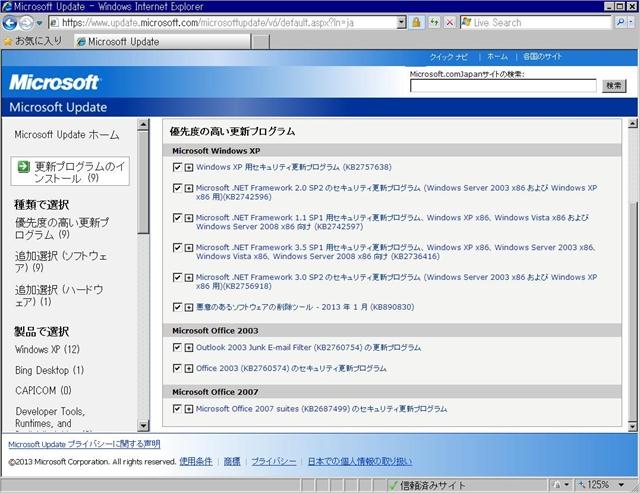Click the green install arrow icon
This screenshot has height=493, width=640.
pos(23,167)
